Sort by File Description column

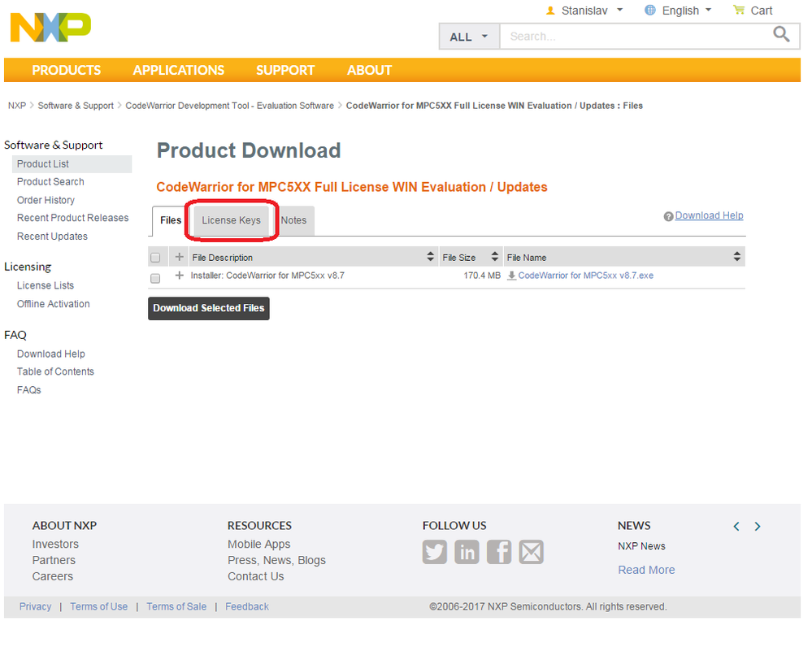[430, 256]
